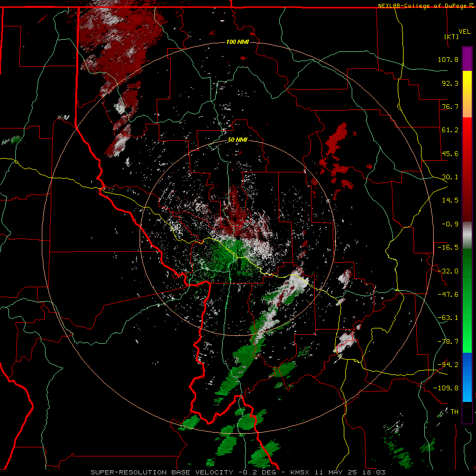Click the [KT] units label
The image size is (476, 476).
coord(452,36)
